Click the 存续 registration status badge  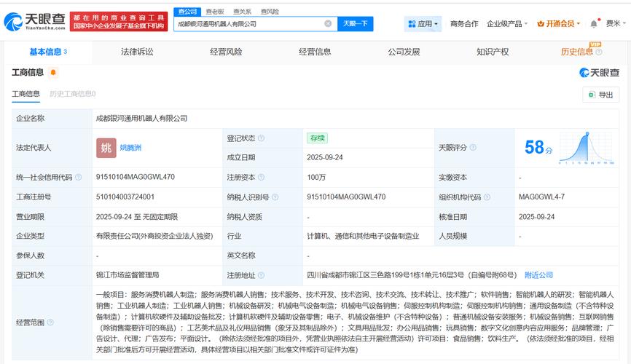[317, 138]
